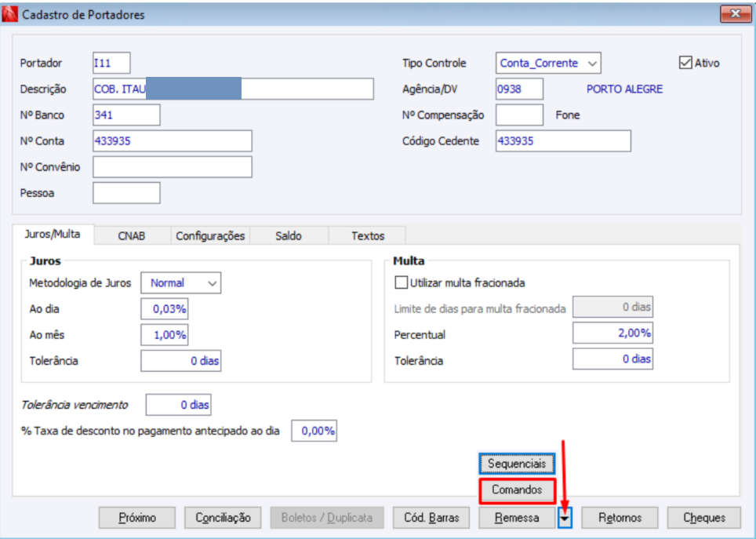This screenshot has height=539, width=756.
Task: Click the Nº Banco field
Action: coord(126,115)
